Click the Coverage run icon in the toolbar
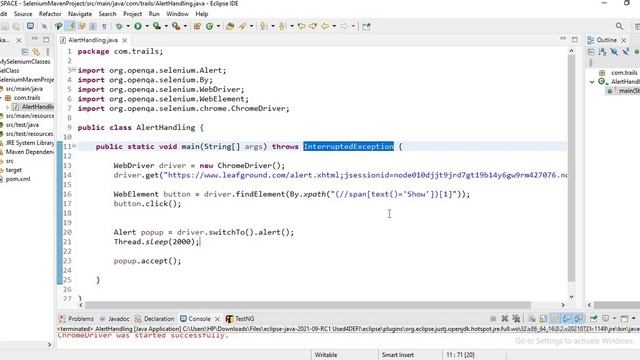Image resolution: width=640 pixels, height=360 pixels. pyautogui.click(x=157, y=26)
